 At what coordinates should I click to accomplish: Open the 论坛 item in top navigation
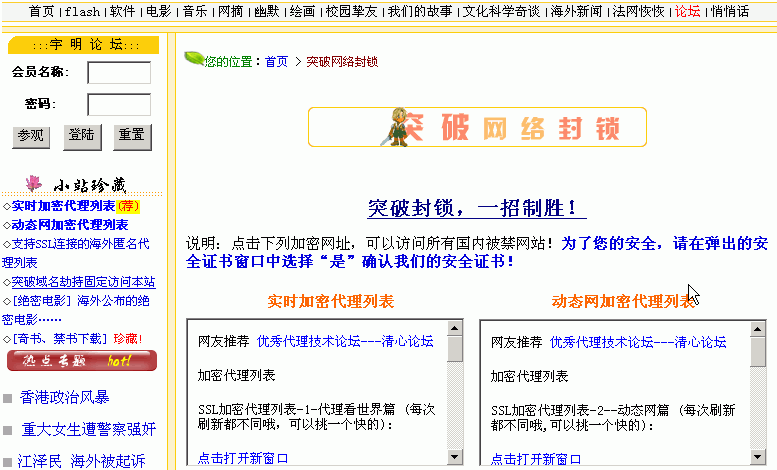[x=687, y=12]
